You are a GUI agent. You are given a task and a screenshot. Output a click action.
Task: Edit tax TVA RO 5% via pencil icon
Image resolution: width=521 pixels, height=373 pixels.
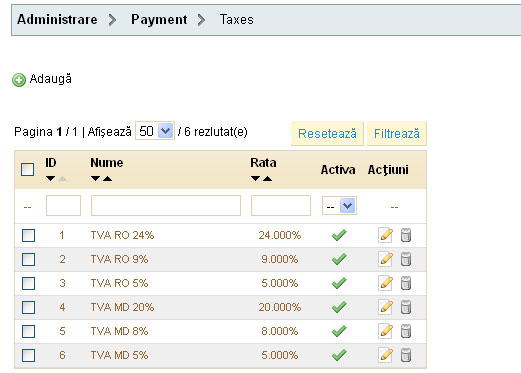(386, 283)
